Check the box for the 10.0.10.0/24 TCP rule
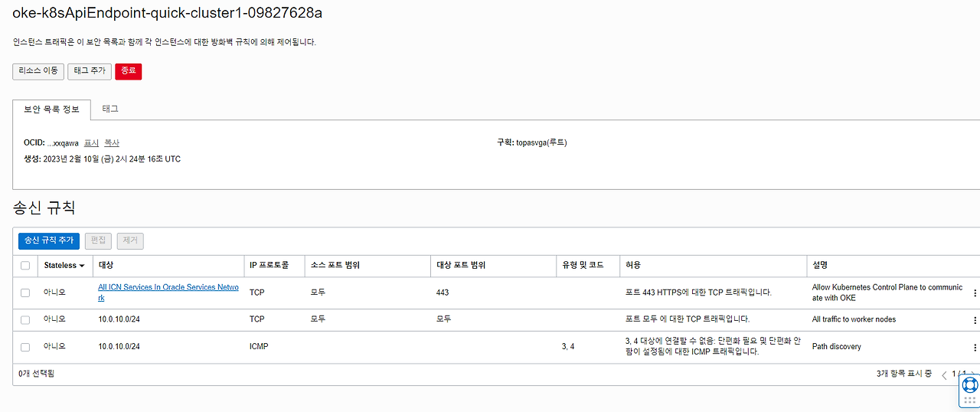The height and width of the screenshot is (412, 980). tap(25, 319)
